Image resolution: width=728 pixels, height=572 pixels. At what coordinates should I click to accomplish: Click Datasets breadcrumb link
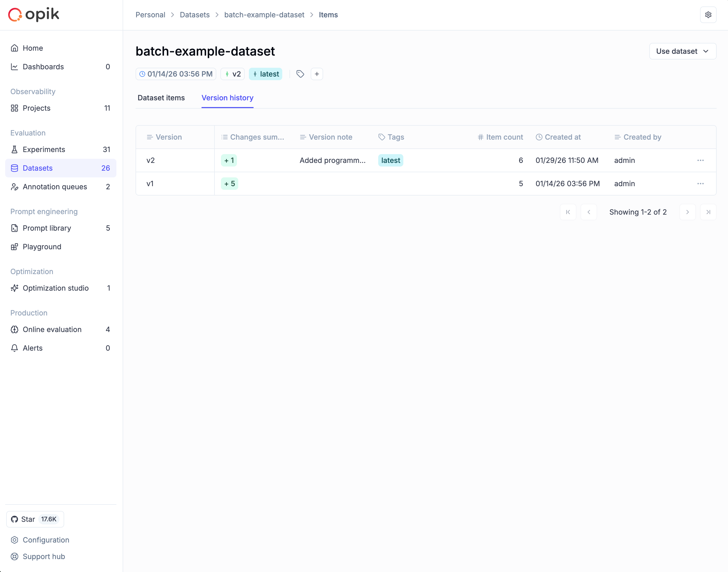(x=194, y=15)
